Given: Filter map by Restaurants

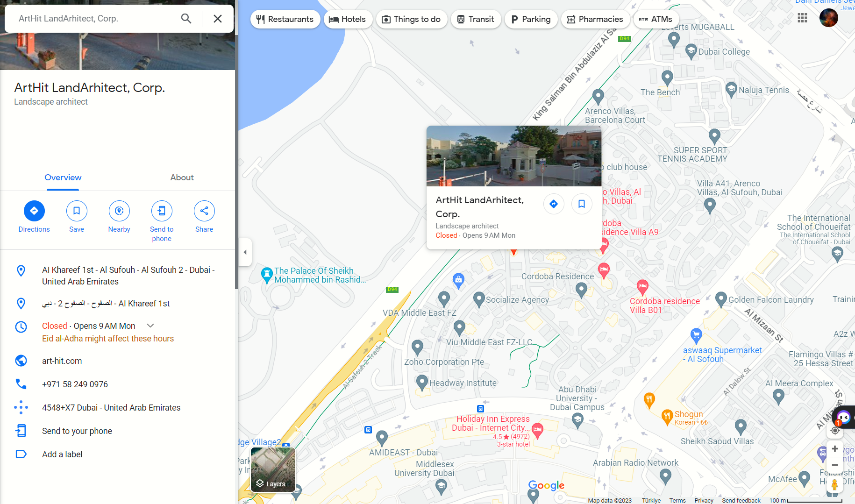Looking at the screenshot, I should tap(285, 19).
